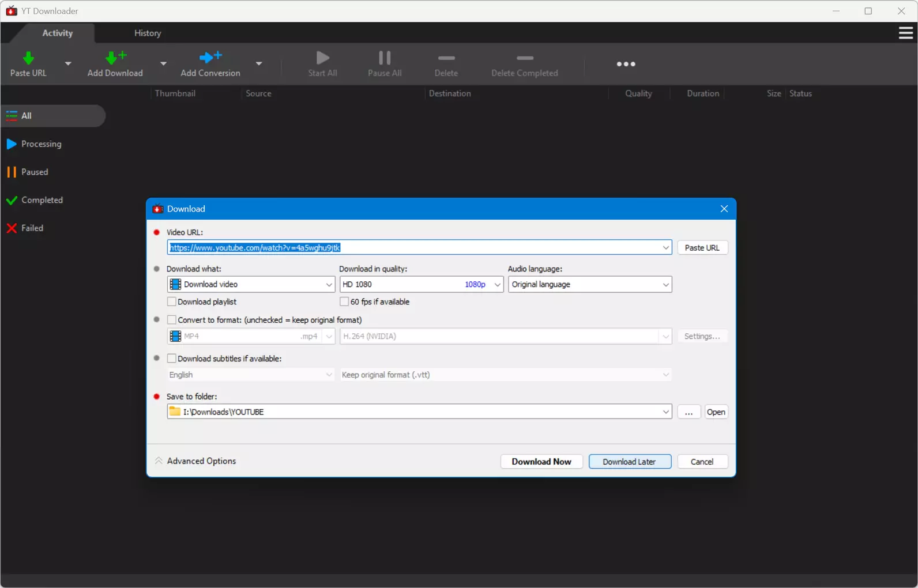
Task: Click the Add Conversion toolbar icon
Action: [210, 57]
